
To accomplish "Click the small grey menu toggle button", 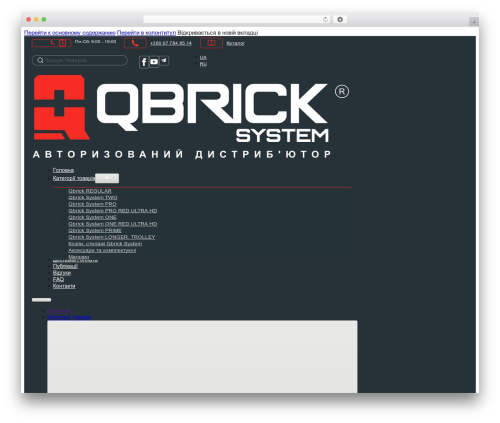I will pos(41,300).
